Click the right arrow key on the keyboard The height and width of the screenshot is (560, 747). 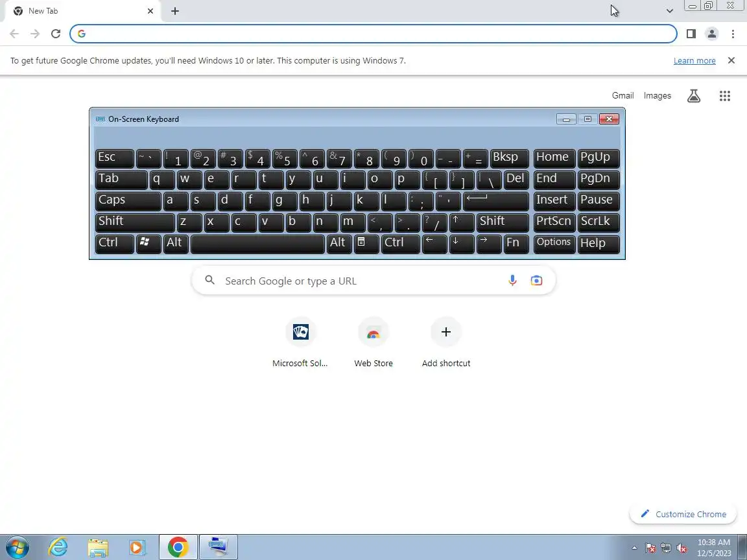(489, 244)
